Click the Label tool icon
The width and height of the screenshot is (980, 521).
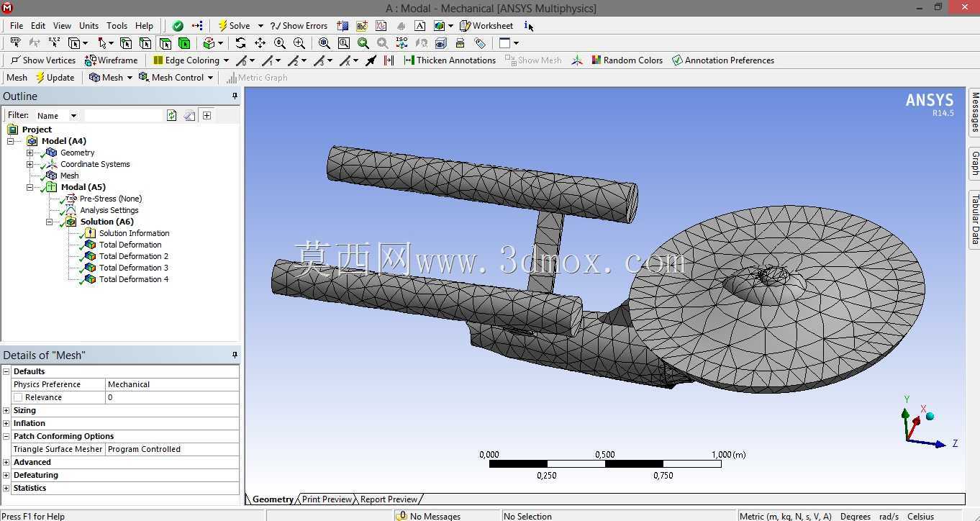point(15,43)
